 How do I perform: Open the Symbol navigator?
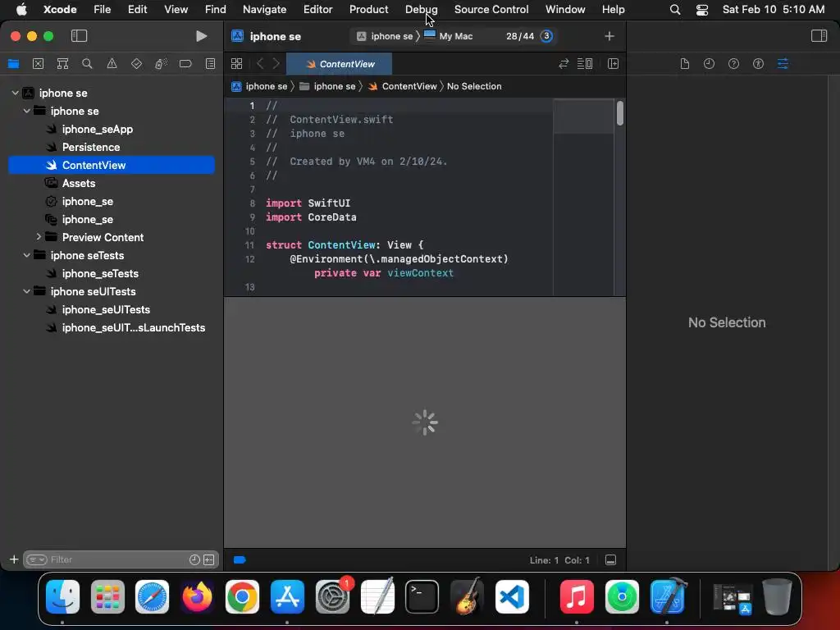[x=62, y=64]
